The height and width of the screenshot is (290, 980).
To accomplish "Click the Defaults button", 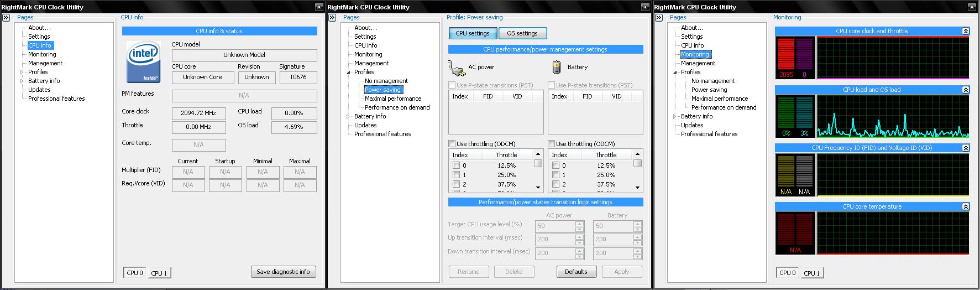I will point(576,272).
